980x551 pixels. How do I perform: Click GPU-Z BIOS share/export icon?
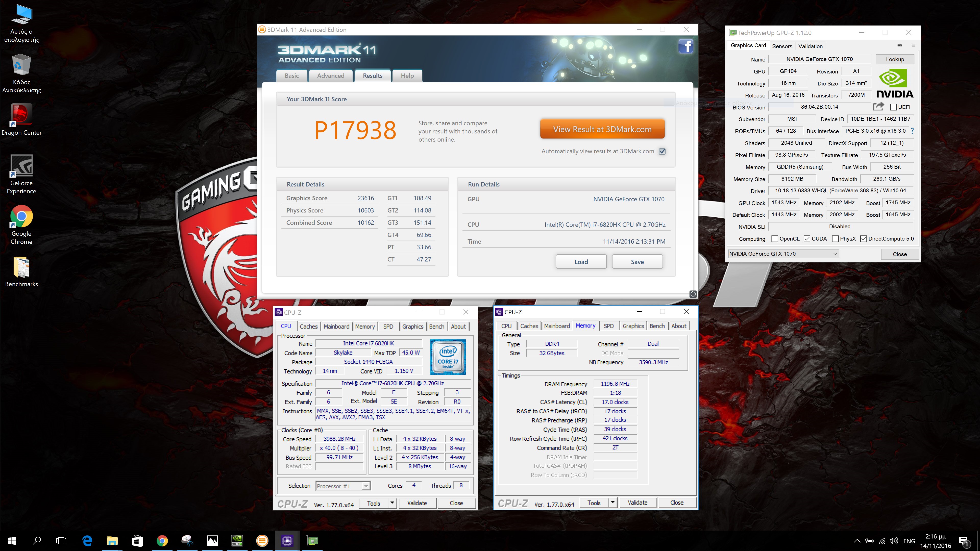pyautogui.click(x=878, y=106)
